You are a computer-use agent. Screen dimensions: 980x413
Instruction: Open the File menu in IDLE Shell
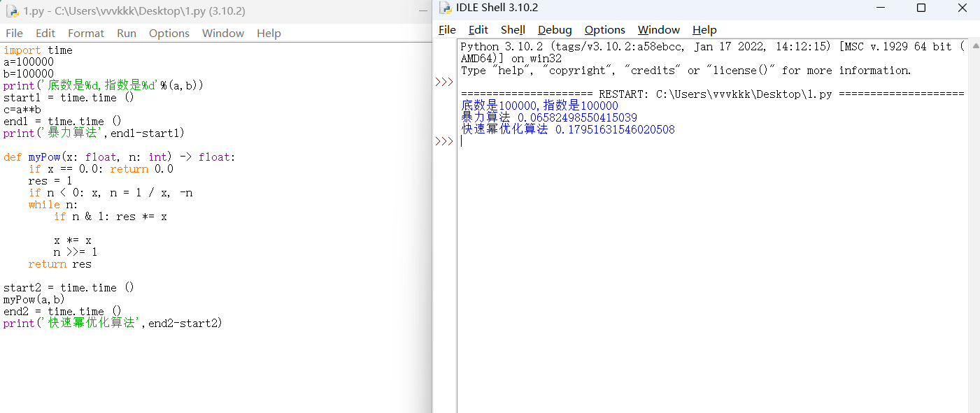pyautogui.click(x=447, y=29)
